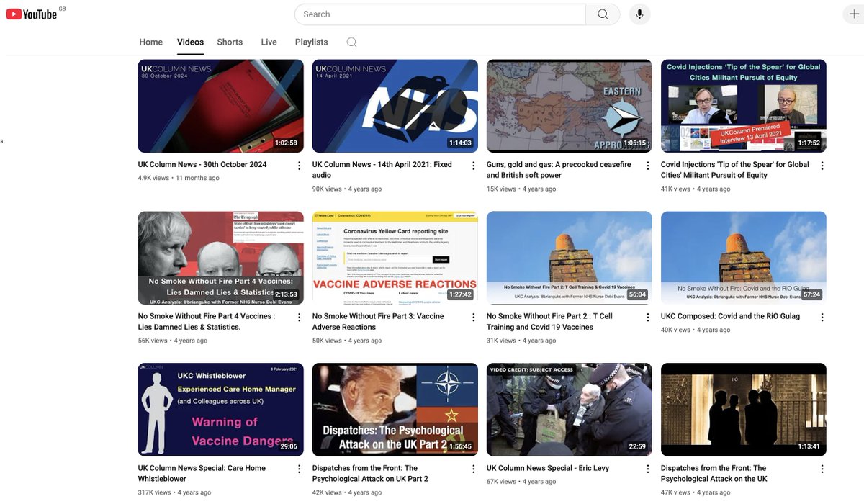The height and width of the screenshot is (504, 864).
Task: Open options for 'UK Column News - 30th October 2024'
Action: point(299,165)
